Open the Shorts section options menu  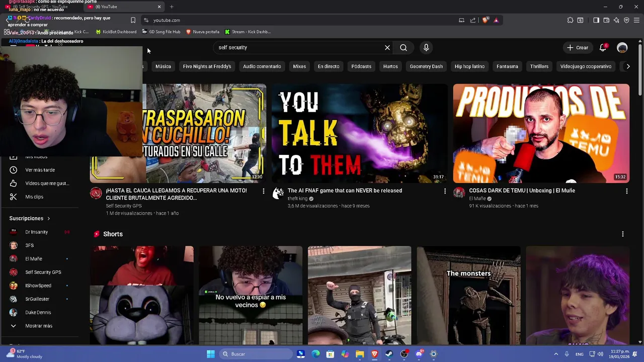coord(622,234)
